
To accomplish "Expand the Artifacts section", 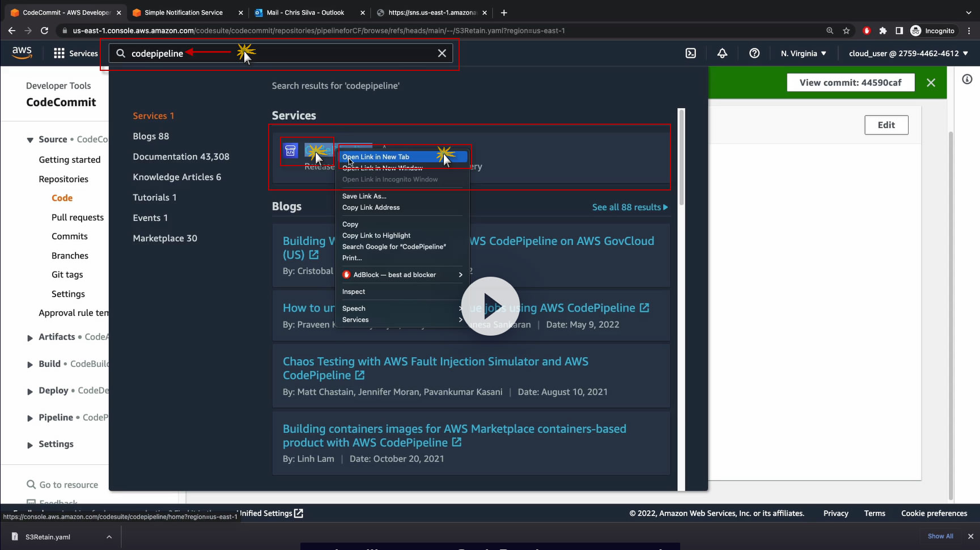I will pos(30,338).
